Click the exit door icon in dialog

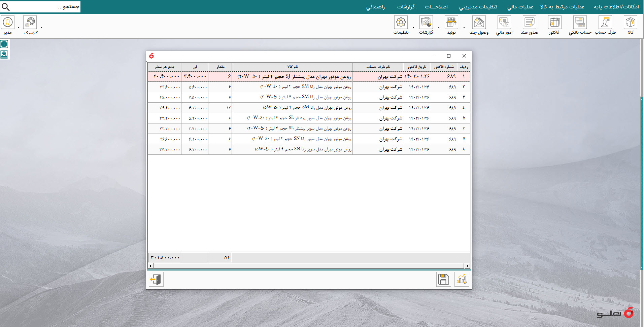click(156, 279)
